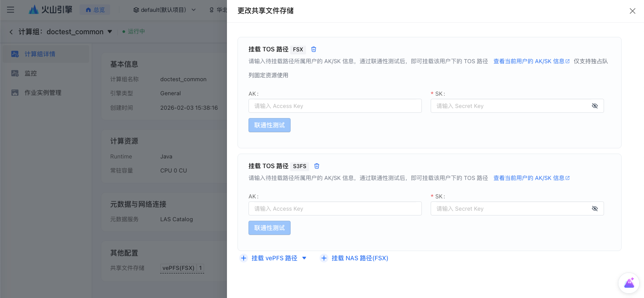Expand the compute group name dropdown
The width and height of the screenshot is (644, 298).
110,32
